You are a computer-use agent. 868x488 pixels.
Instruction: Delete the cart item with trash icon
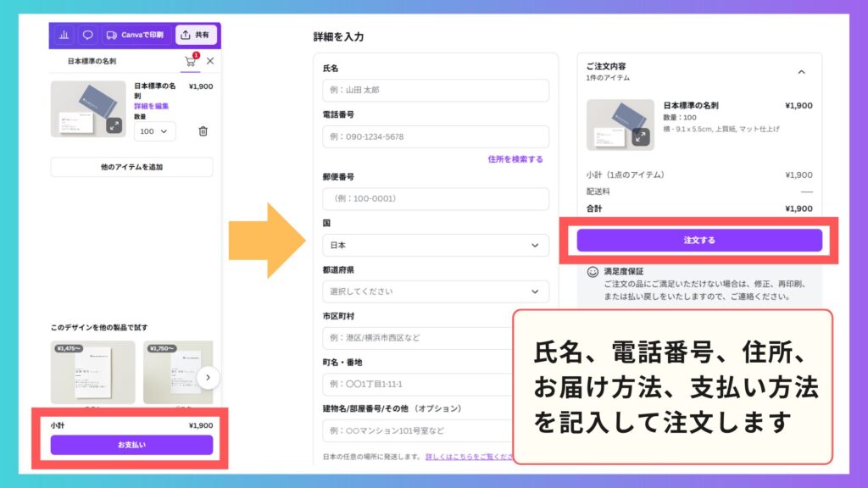pyautogui.click(x=203, y=131)
